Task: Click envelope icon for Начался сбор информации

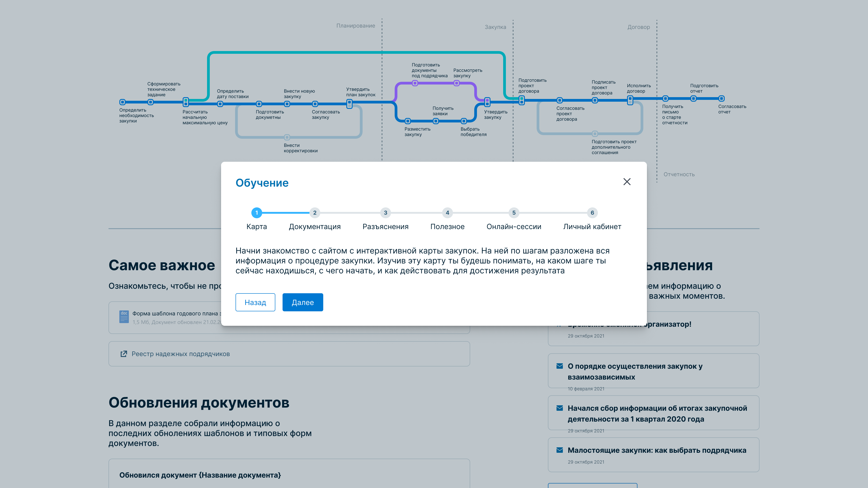Action: pos(559,408)
